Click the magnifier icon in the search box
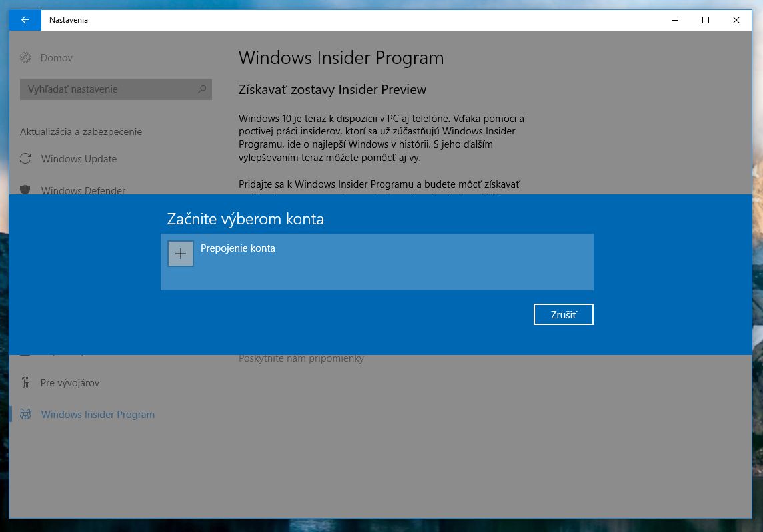This screenshot has width=763, height=532. [x=202, y=89]
